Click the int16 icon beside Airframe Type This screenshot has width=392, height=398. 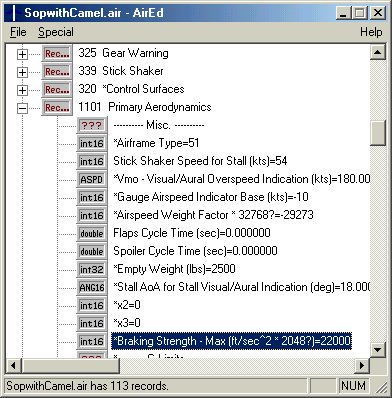point(92,143)
